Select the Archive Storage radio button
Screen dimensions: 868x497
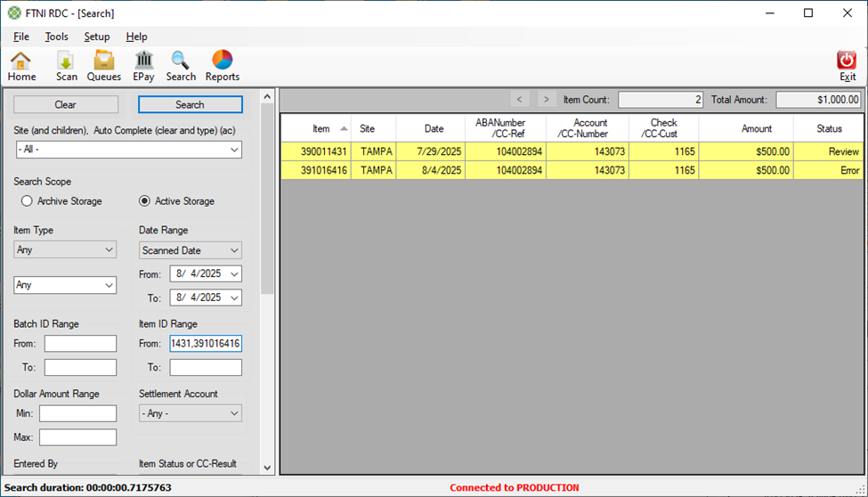coord(27,201)
